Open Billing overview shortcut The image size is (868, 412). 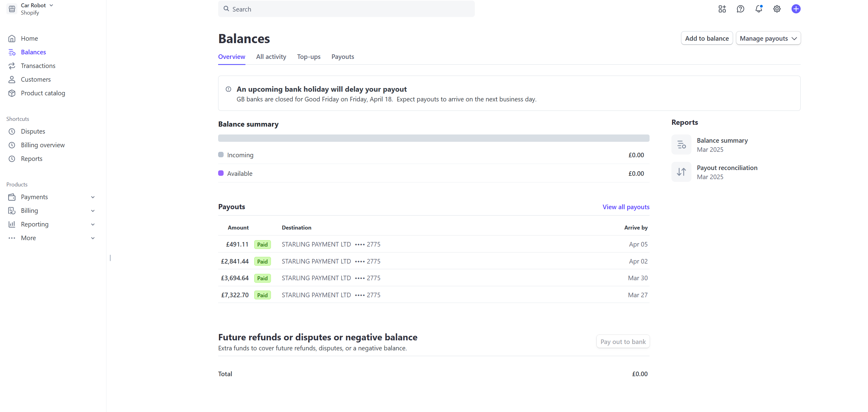coord(43,145)
